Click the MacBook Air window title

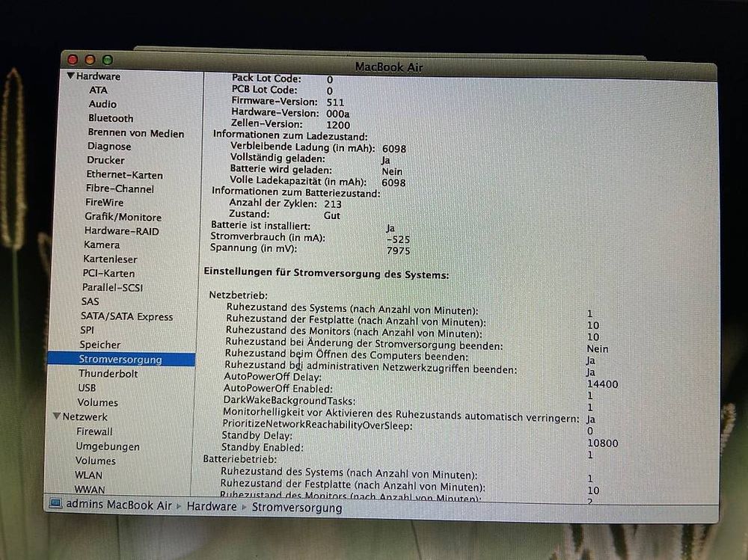pyautogui.click(x=389, y=67)
